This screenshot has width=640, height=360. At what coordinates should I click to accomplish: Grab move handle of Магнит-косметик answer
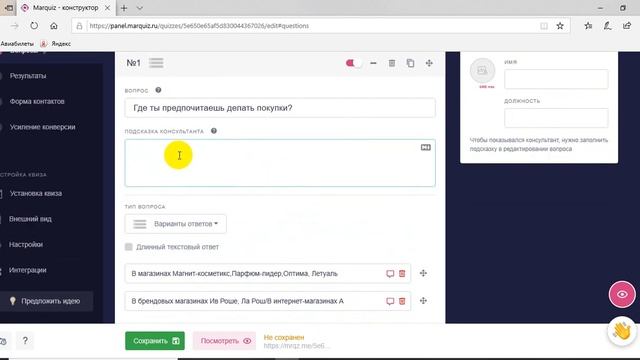tap(423, 273)
